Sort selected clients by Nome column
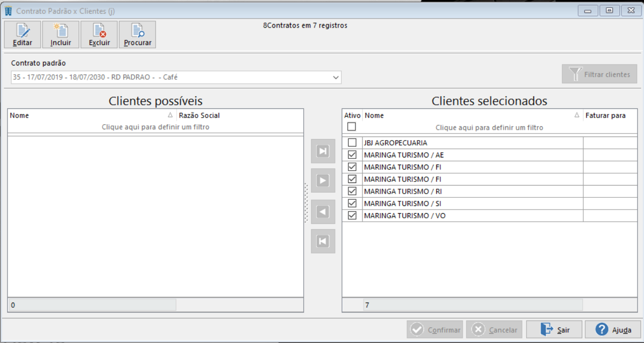The image size is (644, 343). [x=473, y=116]
